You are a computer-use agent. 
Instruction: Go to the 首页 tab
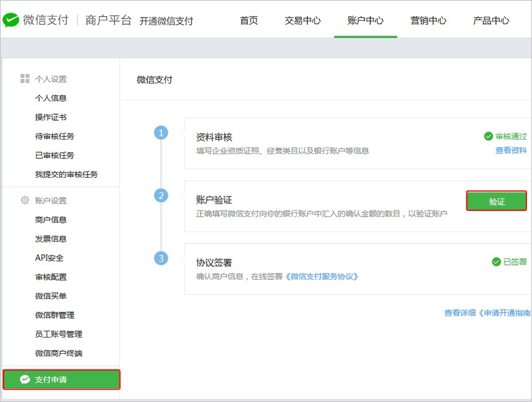[249, 21]
